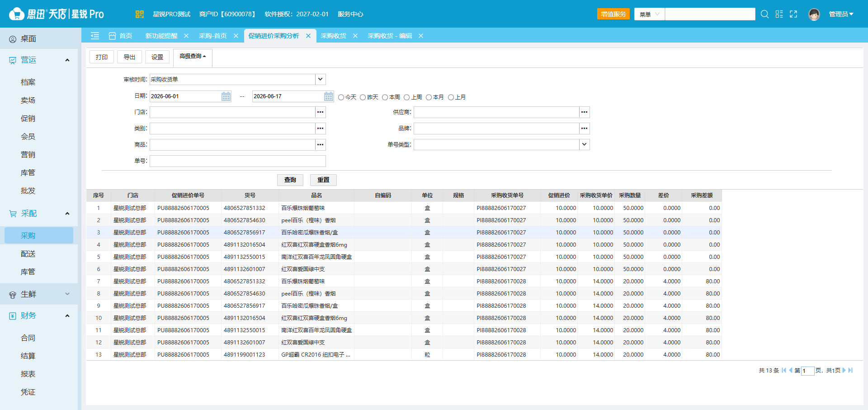Open the start date calendar picker
868x410 pixels.
226,96
